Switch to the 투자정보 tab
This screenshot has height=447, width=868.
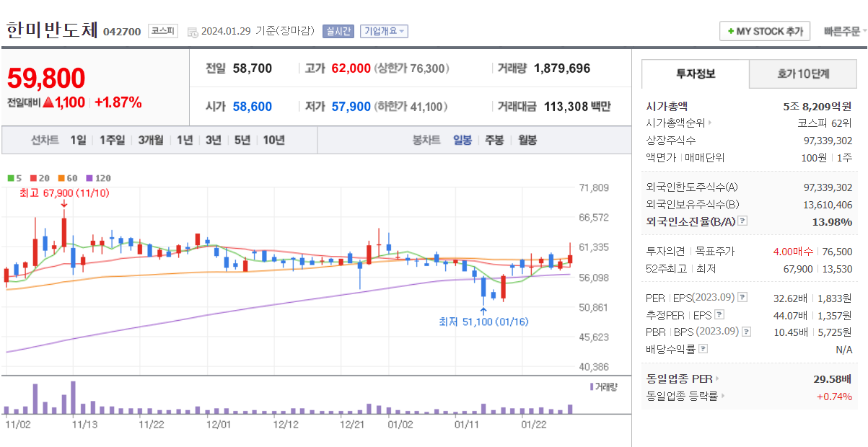(x=696, y=74)
